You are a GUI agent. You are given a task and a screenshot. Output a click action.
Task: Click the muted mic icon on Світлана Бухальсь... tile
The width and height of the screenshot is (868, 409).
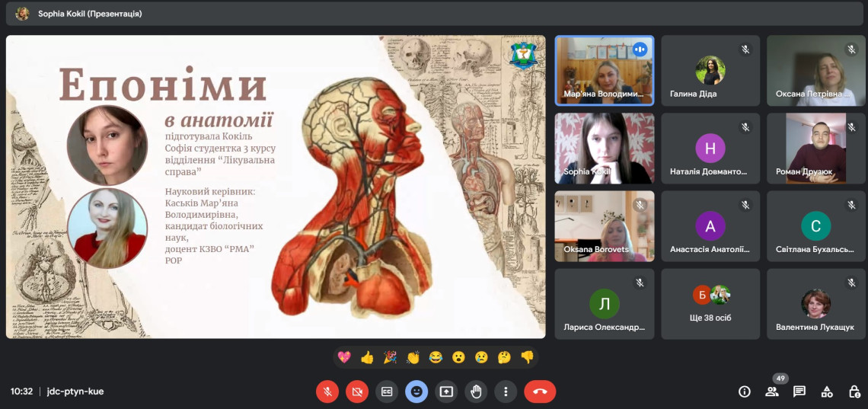(x=851, y=206)
